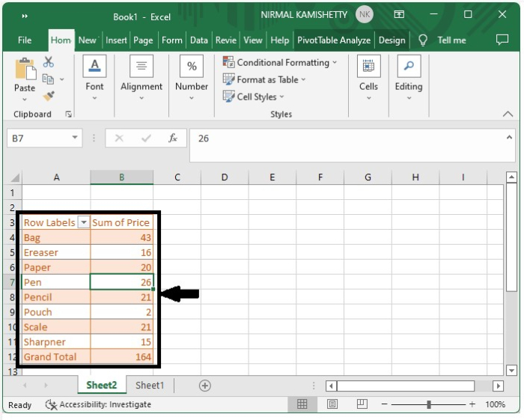The width and height of the screenshot is (524, 420).
Task: Open the Number percent group icon
Action: (x=192, y=66)
